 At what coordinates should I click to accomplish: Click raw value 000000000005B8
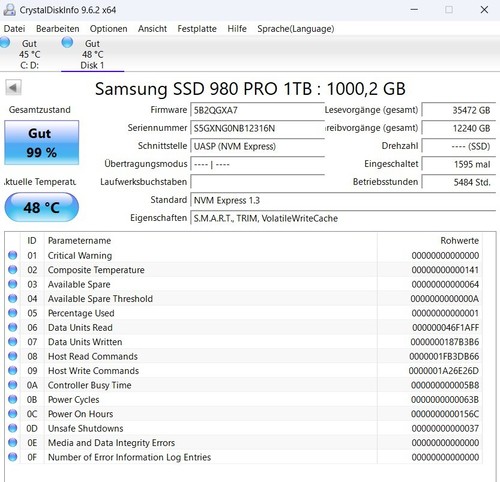point(445,385)
